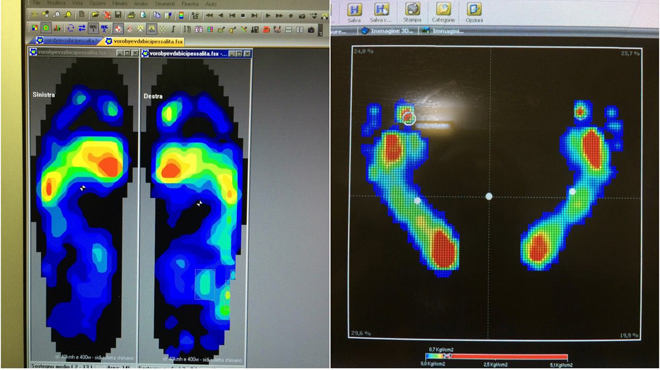Screen dimensions: 660x370
Task: Click the camera snapshot icon in second toolbar
Action: coord(311,29)
